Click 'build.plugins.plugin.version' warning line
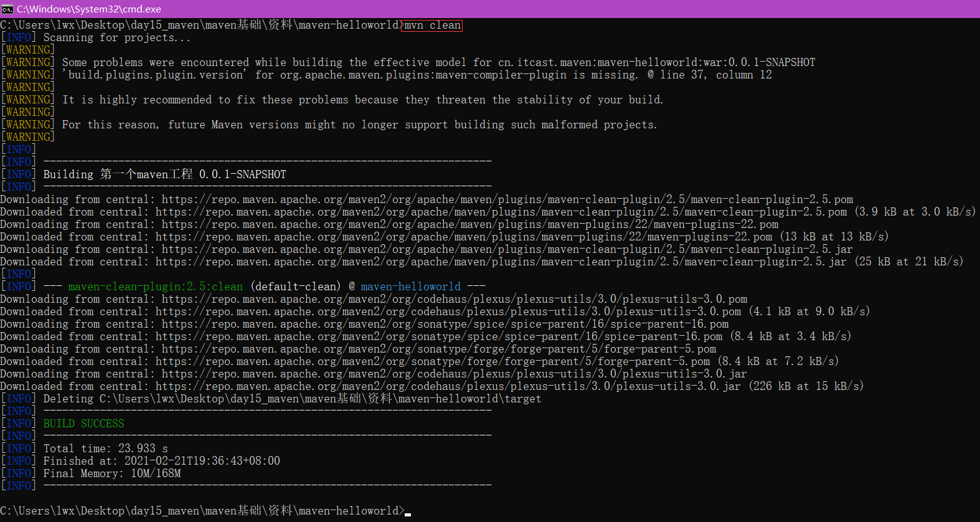The image size is (980, 522). pyautogui.click(x=417, y=75)
